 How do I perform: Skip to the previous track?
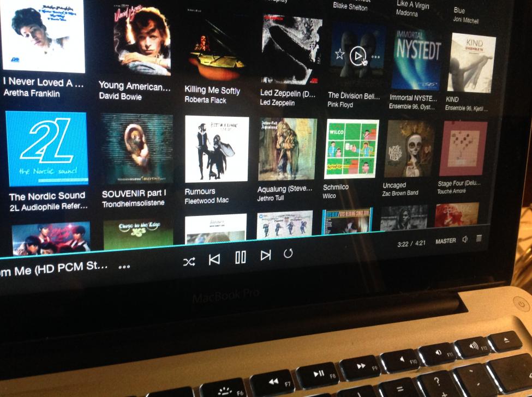(214, 260)
